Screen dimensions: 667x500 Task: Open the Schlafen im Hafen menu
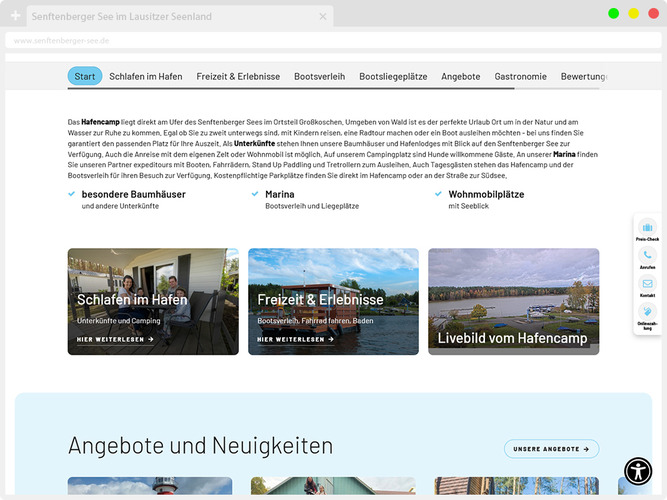click(x=146, y=76)
